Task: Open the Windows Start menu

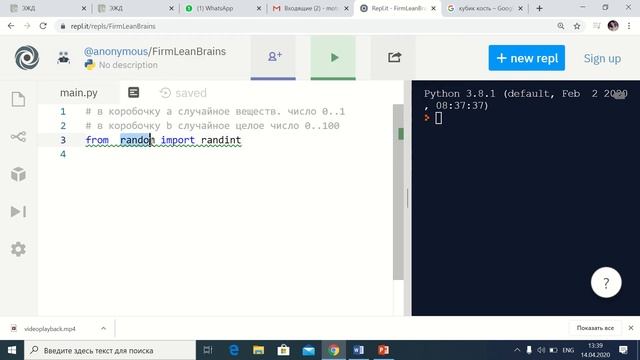Action: (12, 350)
